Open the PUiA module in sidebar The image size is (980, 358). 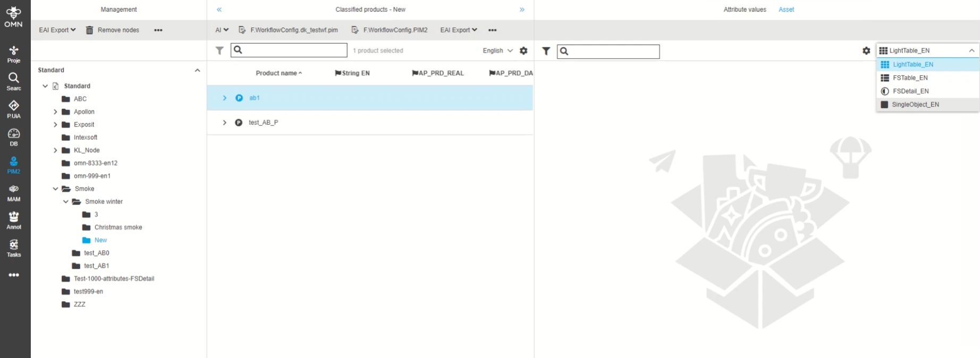click(x=14, y=109)
